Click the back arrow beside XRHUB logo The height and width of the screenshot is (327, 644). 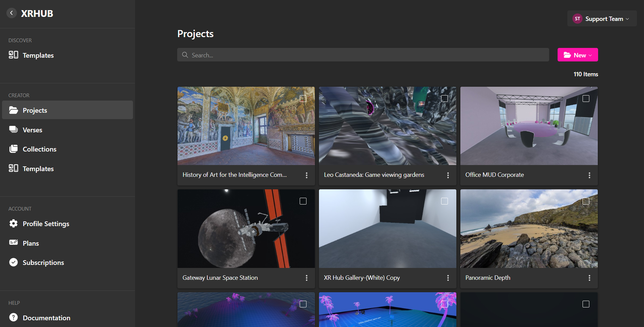click(x=11, y=13)
